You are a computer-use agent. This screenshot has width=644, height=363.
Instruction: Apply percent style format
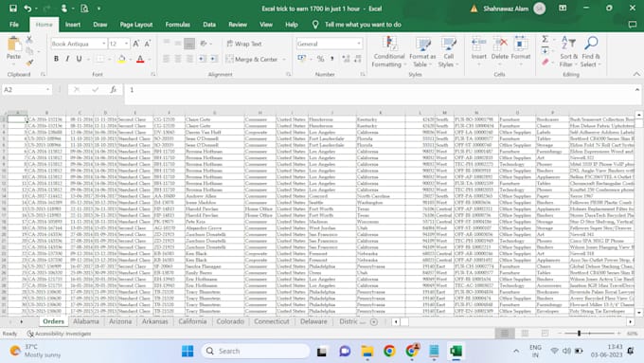click(x=320, y=59)
